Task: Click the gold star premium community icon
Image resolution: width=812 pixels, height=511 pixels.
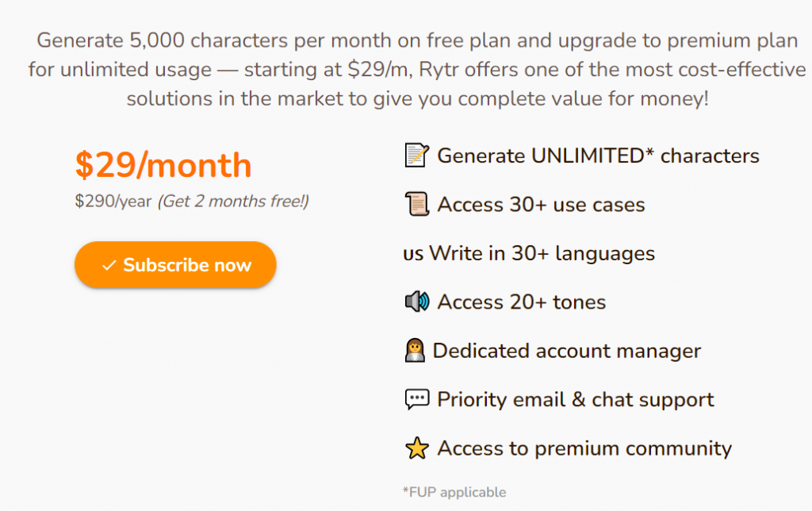Action: click(417, 448)
